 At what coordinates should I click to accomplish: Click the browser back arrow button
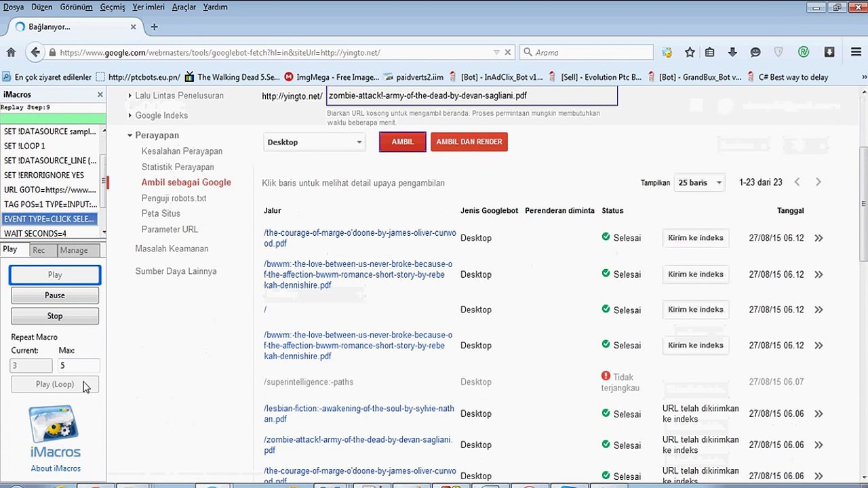[35, 52]
